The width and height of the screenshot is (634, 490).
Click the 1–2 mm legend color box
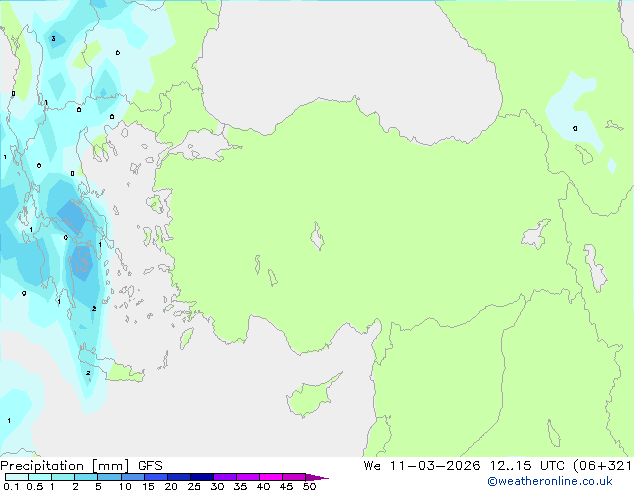(x=63, y=477)
